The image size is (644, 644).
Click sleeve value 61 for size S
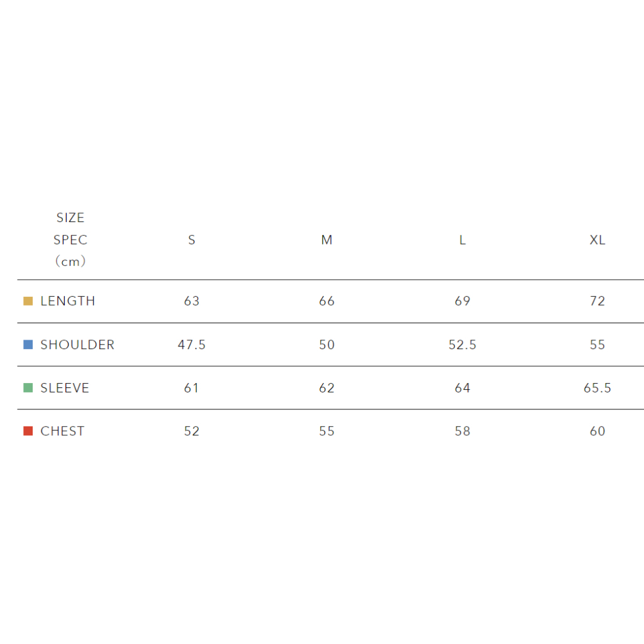[x=192, y=388]
